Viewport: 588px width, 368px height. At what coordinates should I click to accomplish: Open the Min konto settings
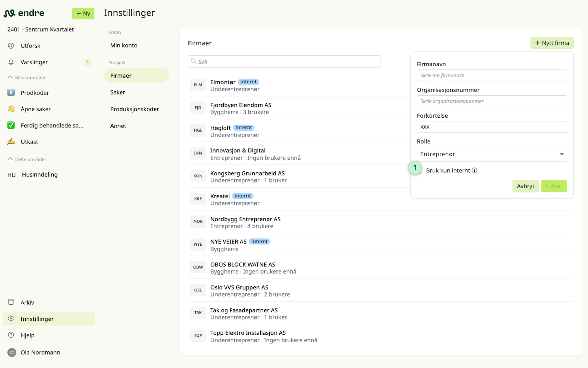(124, 45)
